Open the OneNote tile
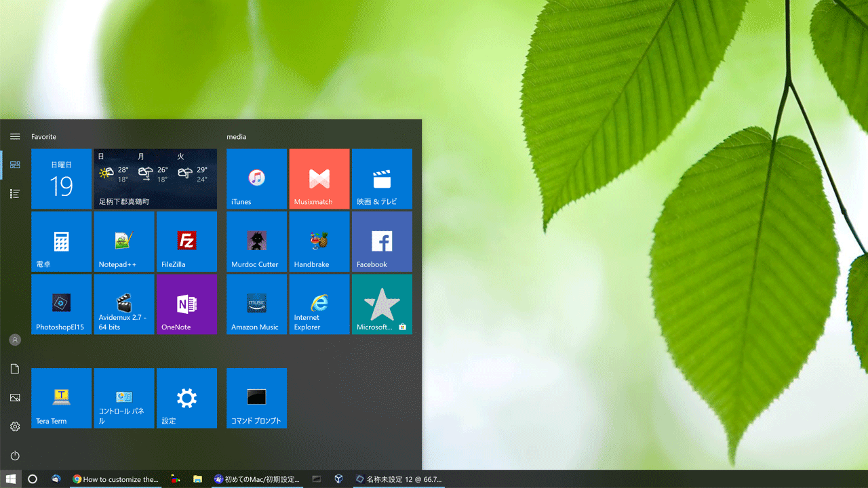Viewport: 868px width, 488px height. tap(186, 304)
